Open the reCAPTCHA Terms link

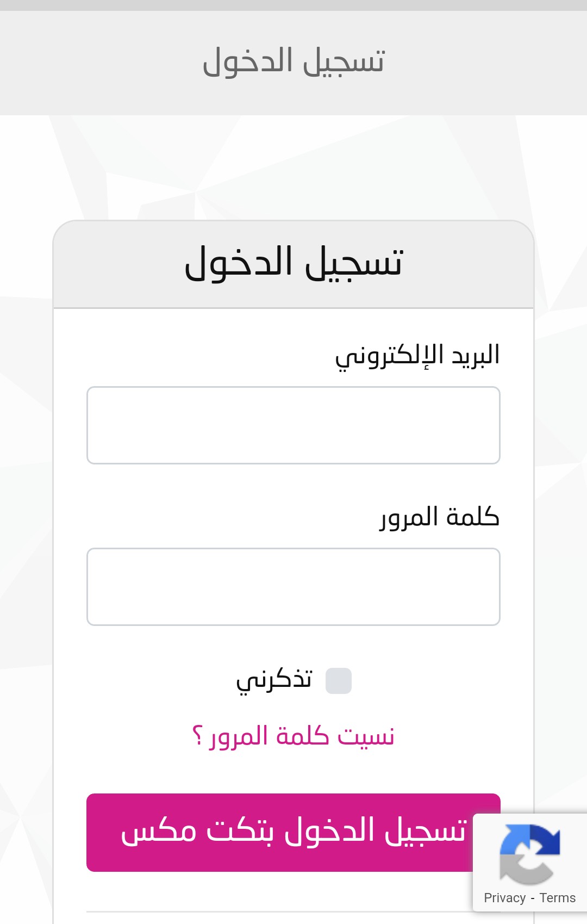(558, 898)
